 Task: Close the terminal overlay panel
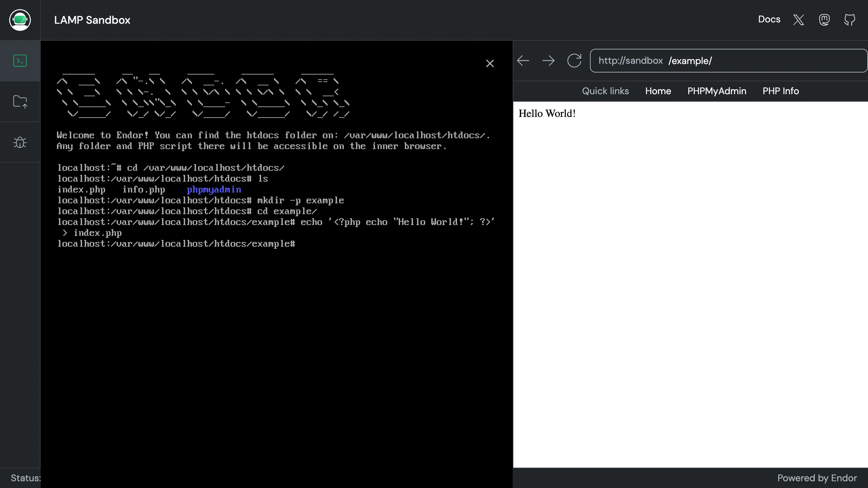pyautogui.click(x=490, y=63)
